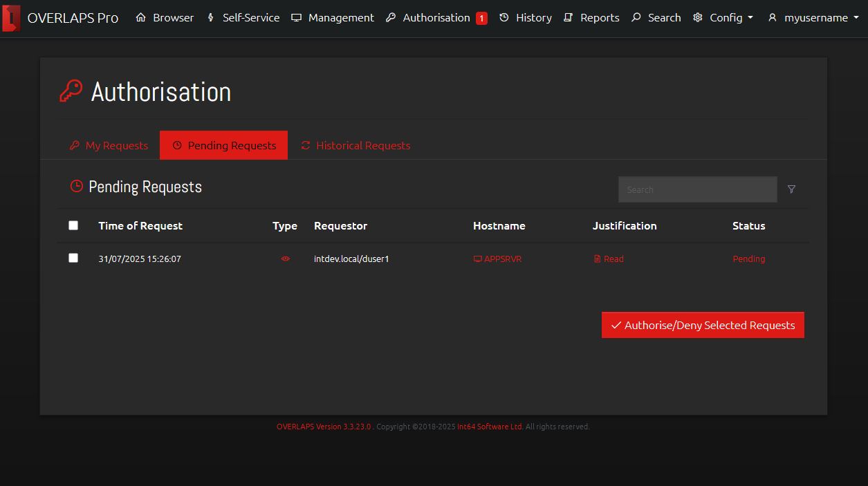Open the History page
868x486 pixels.
pyautogui.click(x=526, y=18)
